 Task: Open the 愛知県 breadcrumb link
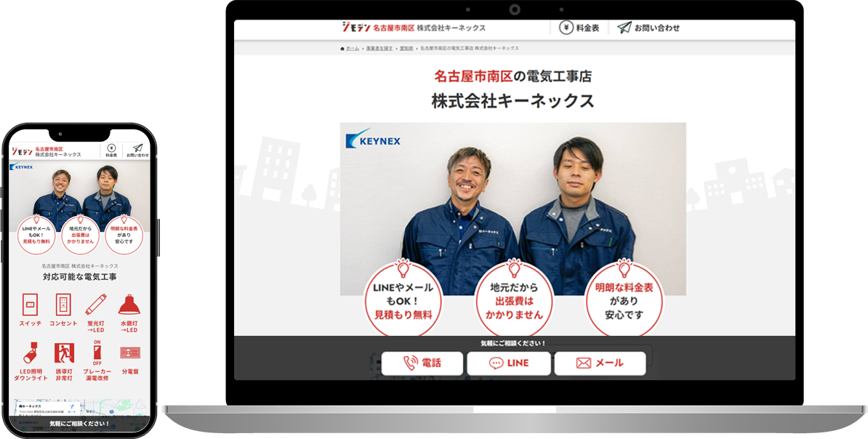[406, 49]
